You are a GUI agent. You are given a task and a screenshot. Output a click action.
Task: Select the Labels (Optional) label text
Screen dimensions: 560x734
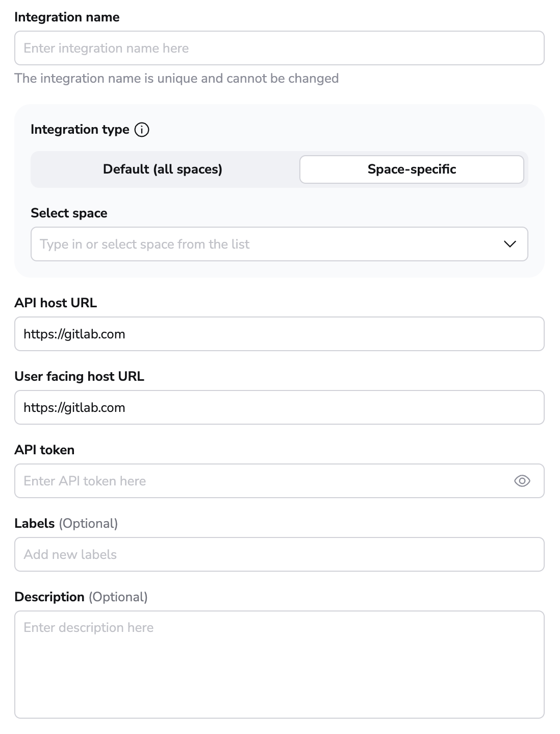click(66, 523)
